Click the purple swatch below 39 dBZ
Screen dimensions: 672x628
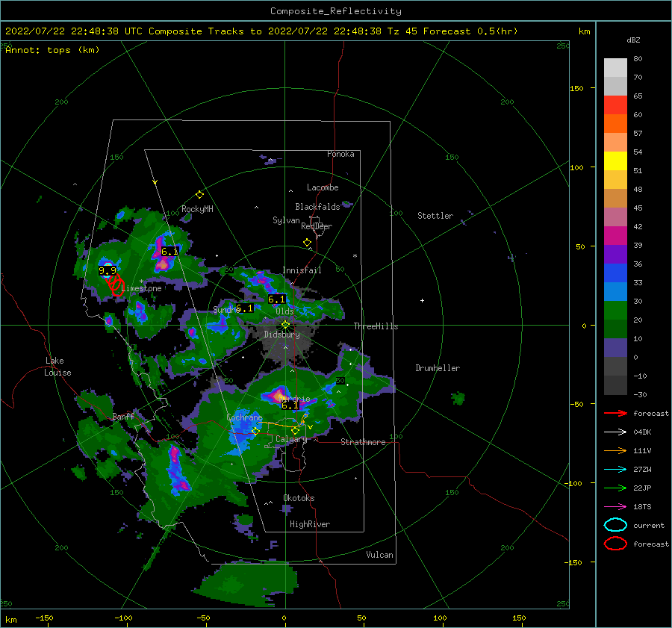[615, 255]
